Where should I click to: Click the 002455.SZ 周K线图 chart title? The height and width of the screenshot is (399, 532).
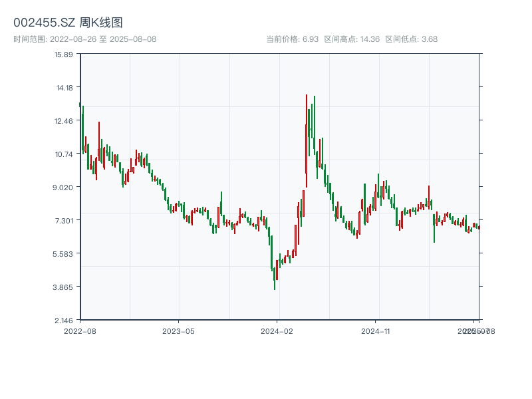click(68, 23)
